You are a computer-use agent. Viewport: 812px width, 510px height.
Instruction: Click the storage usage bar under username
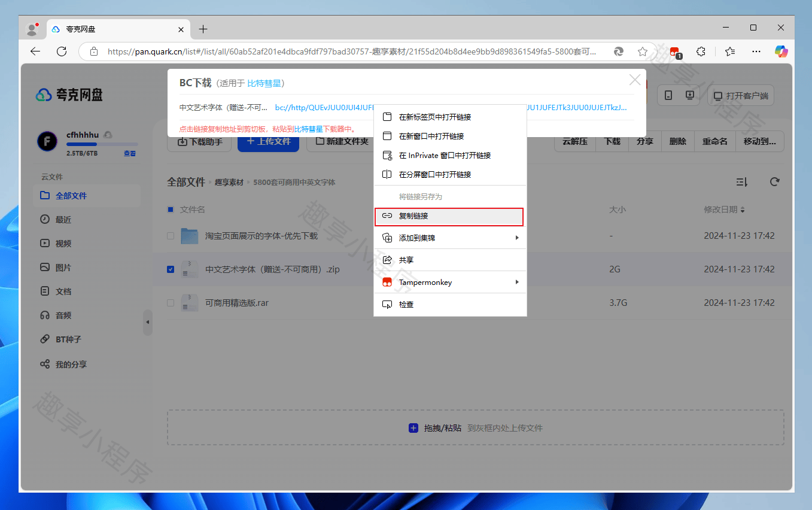click(102, 144)
